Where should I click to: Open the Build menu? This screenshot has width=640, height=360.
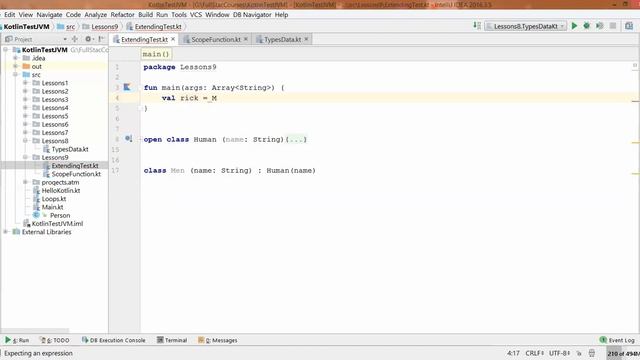(145, 15)
